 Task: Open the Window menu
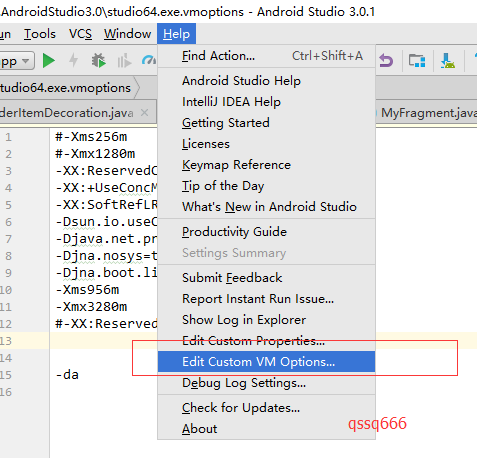tap(127, 34)
